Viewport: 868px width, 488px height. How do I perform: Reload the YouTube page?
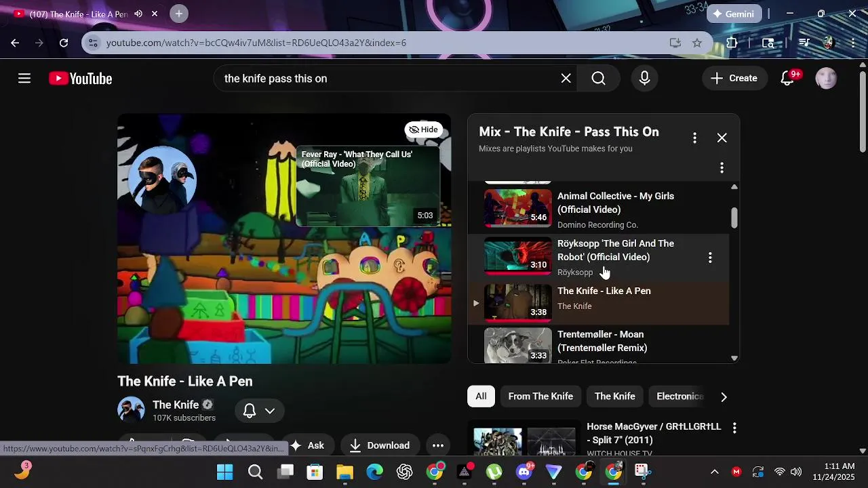[x=64, y=43]
